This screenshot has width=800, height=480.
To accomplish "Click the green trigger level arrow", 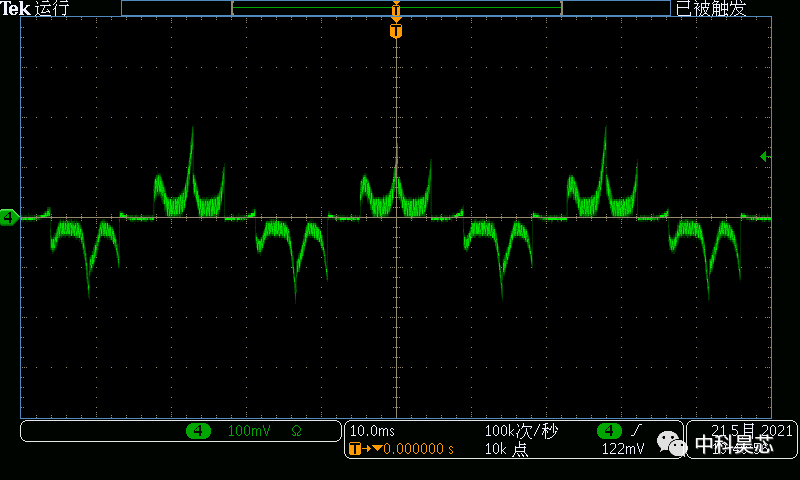I will [x=764, y=156].
